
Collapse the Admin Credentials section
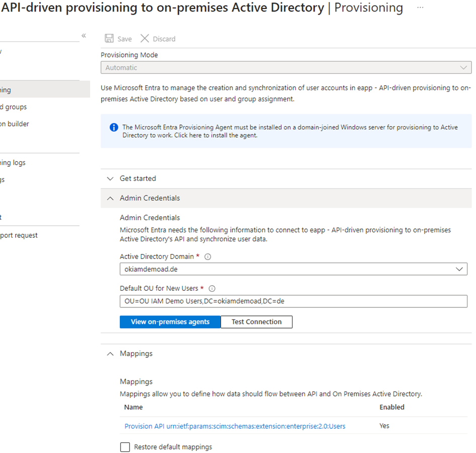point(110,198)
